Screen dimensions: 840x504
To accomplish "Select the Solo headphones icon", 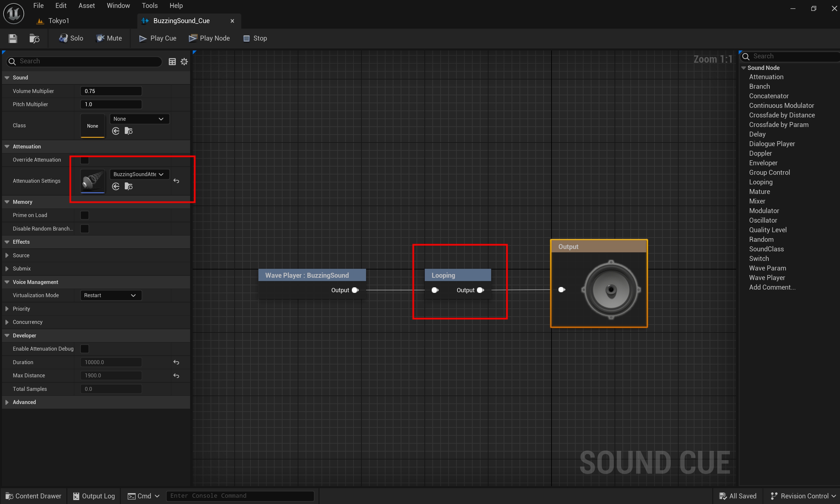I will click(x=63, y=38).
